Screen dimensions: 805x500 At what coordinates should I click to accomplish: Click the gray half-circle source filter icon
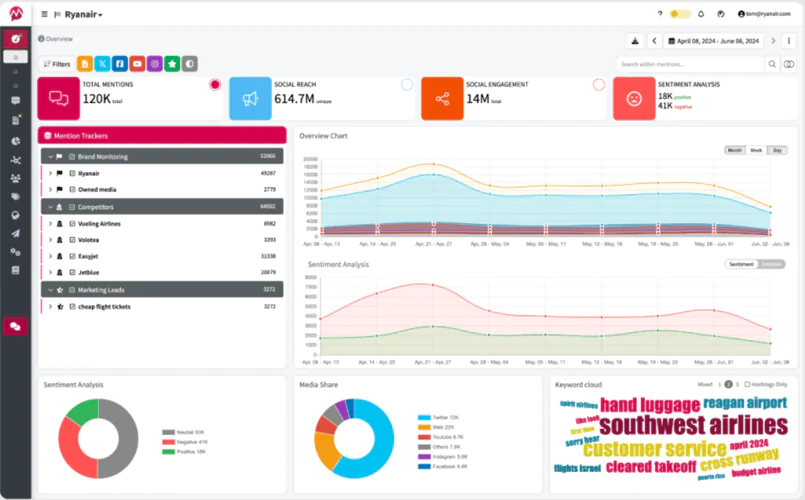pyautogui.click(x=189, y=64)
